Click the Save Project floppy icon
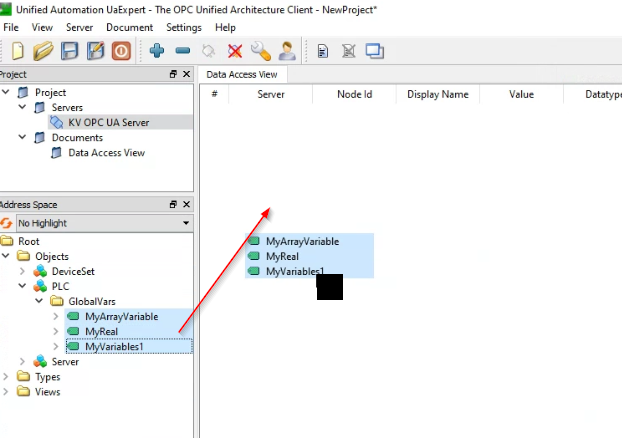Viewport: 622px width, 438px height. pyautogui.click(x=69, y=51)
